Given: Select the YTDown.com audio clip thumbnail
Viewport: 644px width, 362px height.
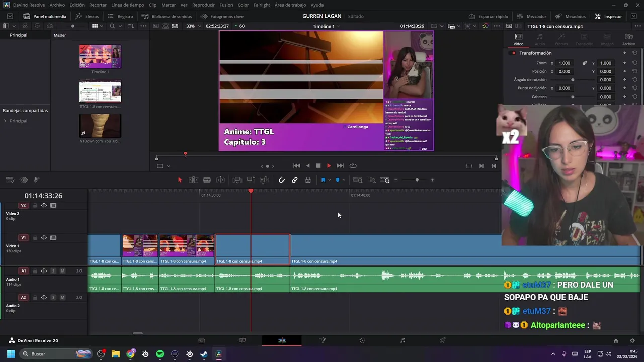Looking at the screenshot, I should (x=100, y=126).
